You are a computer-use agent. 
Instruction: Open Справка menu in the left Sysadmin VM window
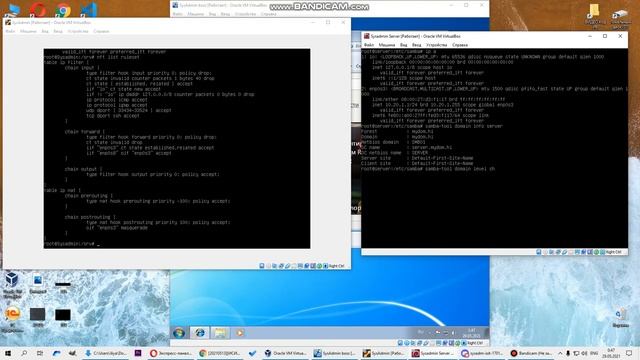pyautogui.click(x=101, y=31)
